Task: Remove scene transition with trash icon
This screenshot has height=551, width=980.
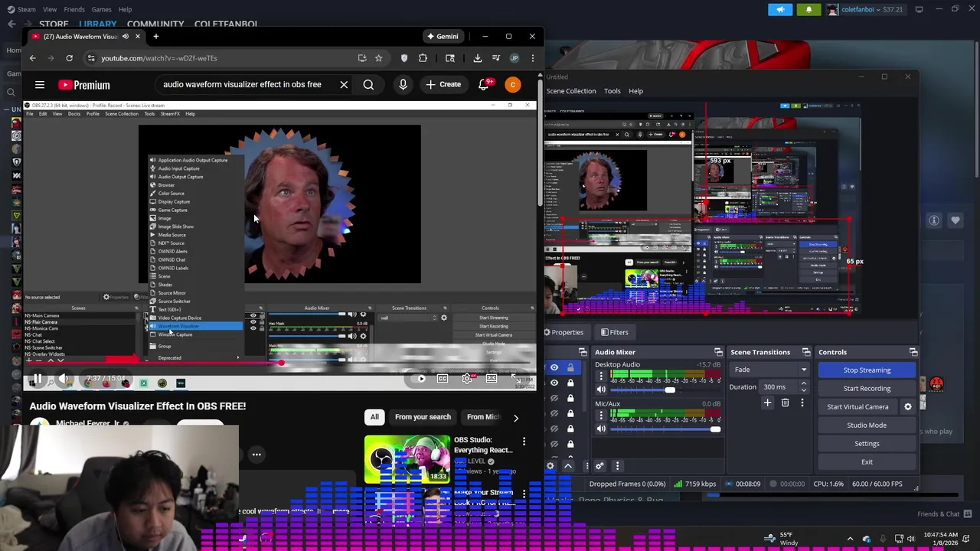Action: 785,403
